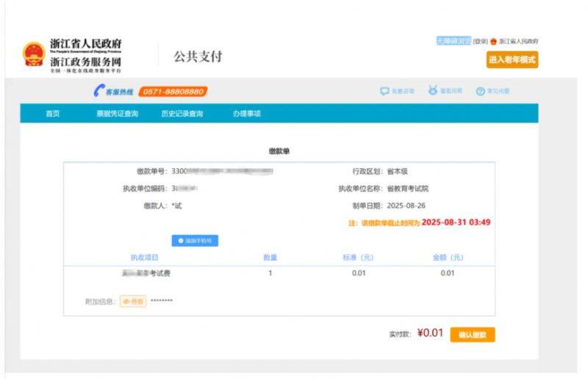Click the 无障碍浏览 accessibility link
This screenshot has width=588, height=379.
pos(453,42)
